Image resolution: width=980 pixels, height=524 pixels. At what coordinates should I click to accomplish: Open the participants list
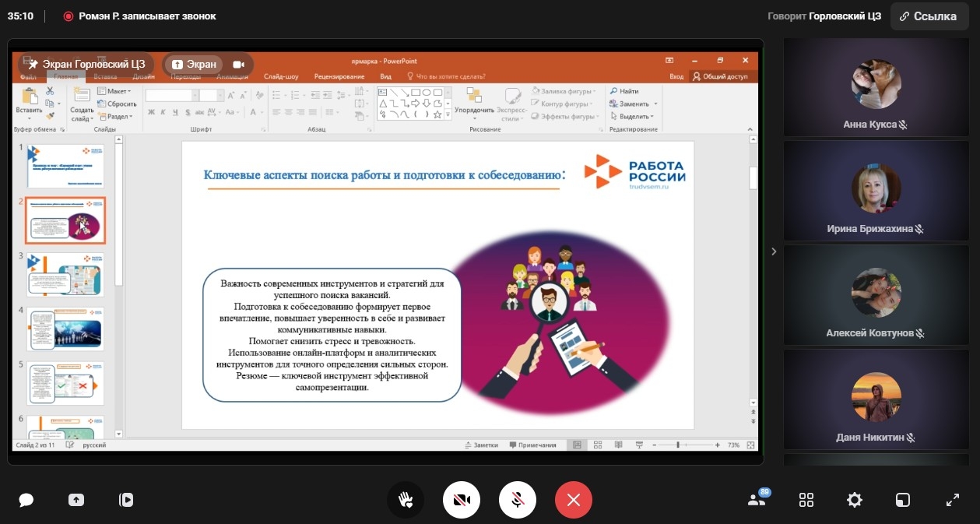point(757,500)
